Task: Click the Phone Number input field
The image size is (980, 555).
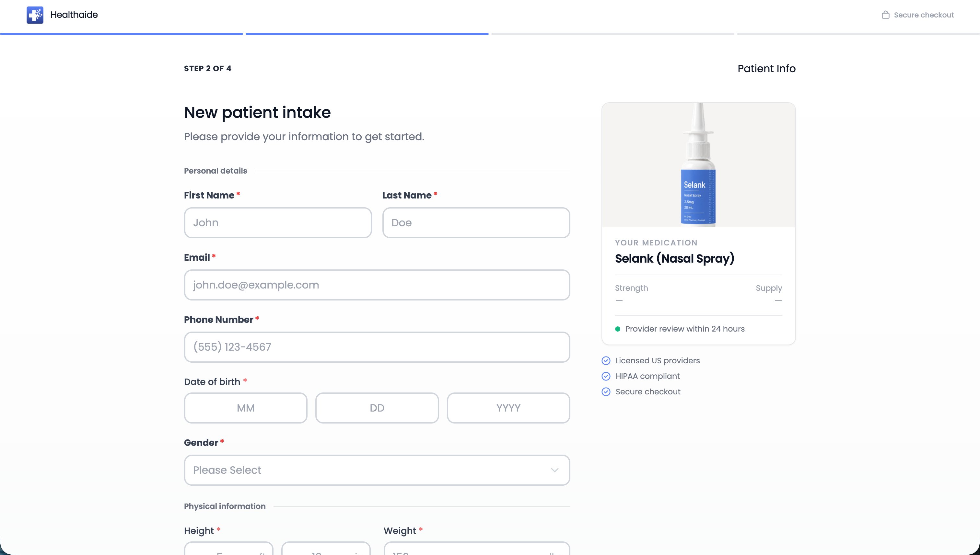Action: click(x=377, y=347)
